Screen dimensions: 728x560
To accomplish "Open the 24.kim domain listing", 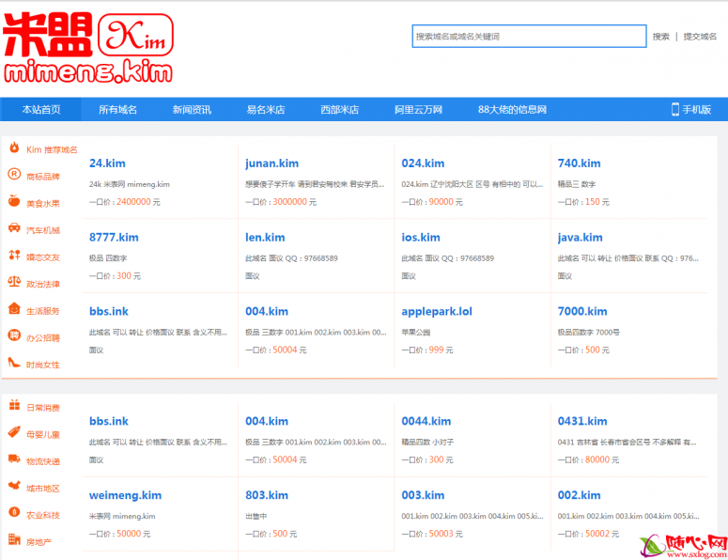I will click(107, 163).
